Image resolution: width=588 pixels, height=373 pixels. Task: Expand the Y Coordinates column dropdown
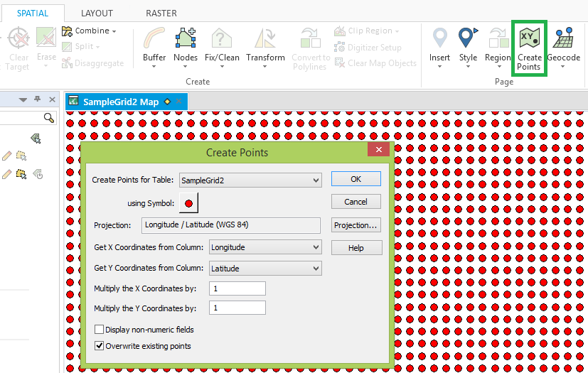[265, 269]
